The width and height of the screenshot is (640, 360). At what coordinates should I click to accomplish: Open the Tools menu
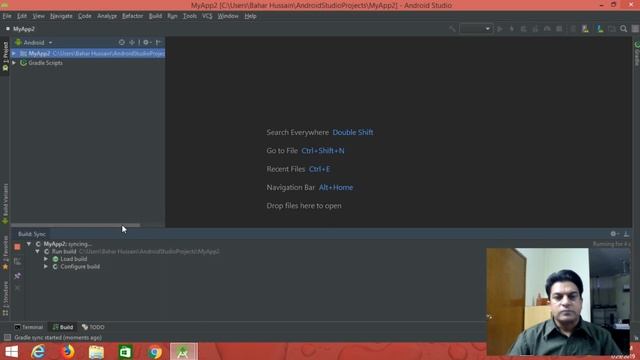[x=190, y=16]
